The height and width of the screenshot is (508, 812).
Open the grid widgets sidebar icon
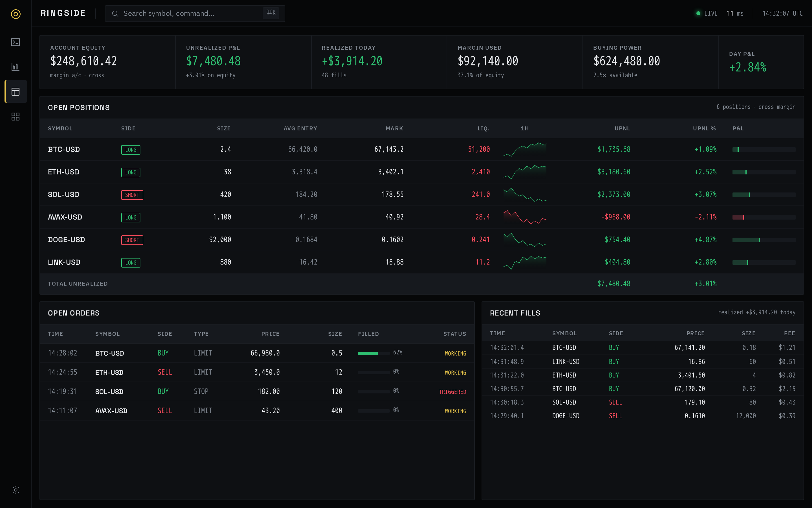tap(16, 117)
